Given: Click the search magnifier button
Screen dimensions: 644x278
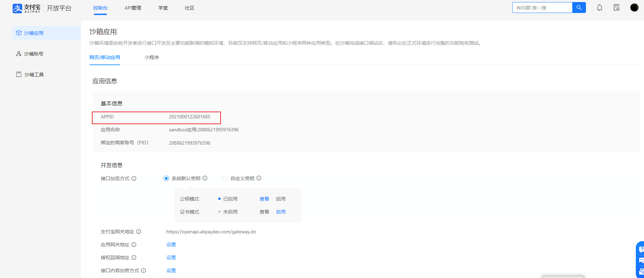Looking at the screenshot, I should (579, 8).
